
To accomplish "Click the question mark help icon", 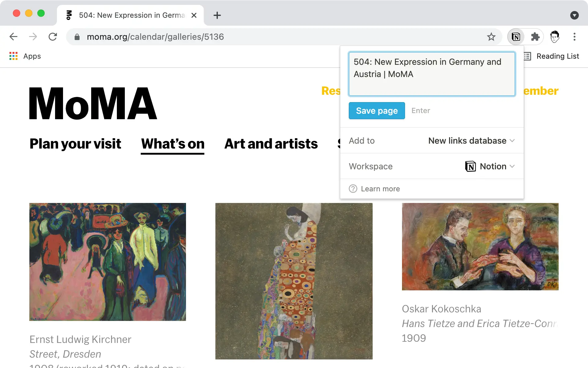I will click(x=353, y=189).
